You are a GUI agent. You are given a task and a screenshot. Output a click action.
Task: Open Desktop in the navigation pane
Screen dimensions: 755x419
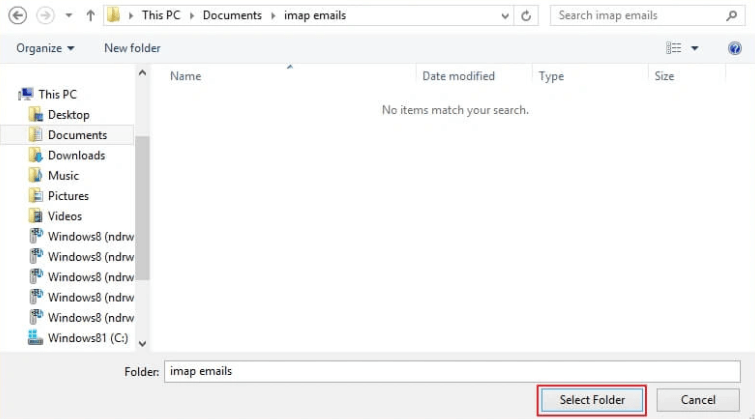(x=68, y=115)
